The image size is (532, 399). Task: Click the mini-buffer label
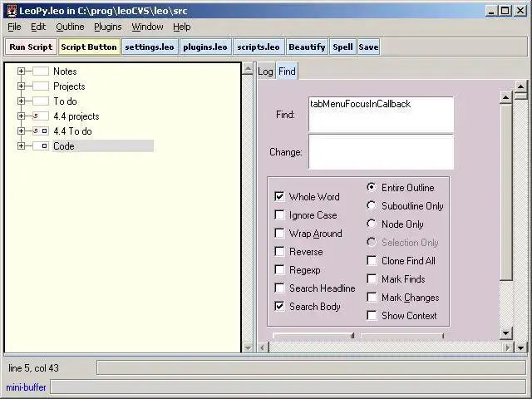coord(26,387)
